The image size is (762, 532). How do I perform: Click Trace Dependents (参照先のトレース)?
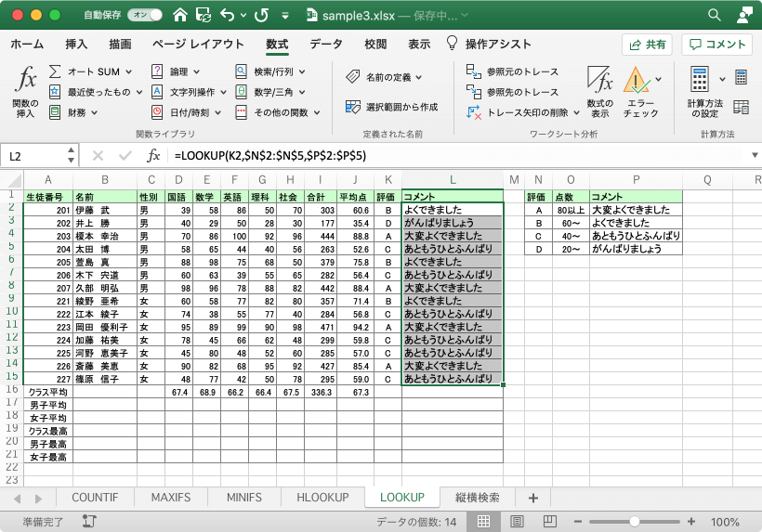[x=512, y=92]
